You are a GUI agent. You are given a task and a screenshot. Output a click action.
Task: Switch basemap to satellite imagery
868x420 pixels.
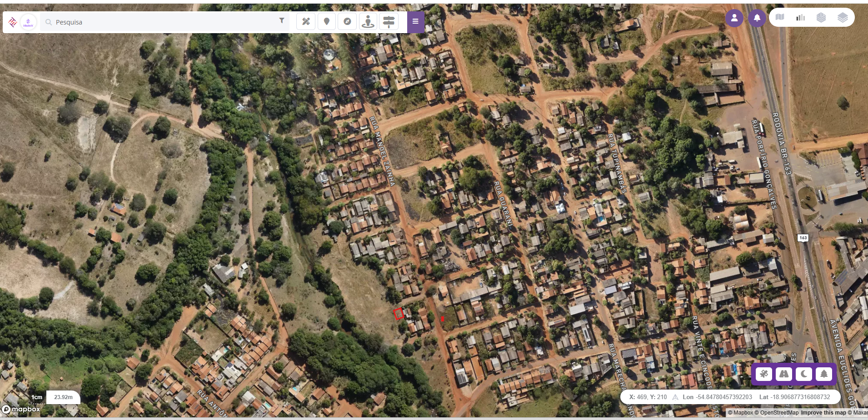coord(764,374)
